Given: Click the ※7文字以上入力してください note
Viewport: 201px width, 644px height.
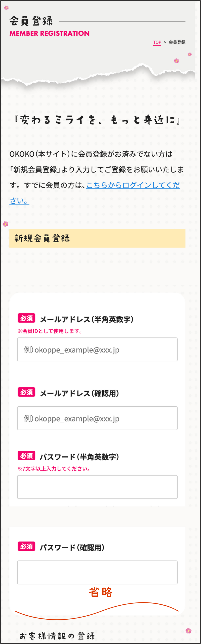Looking at the screenshot, I should [54, 468].
